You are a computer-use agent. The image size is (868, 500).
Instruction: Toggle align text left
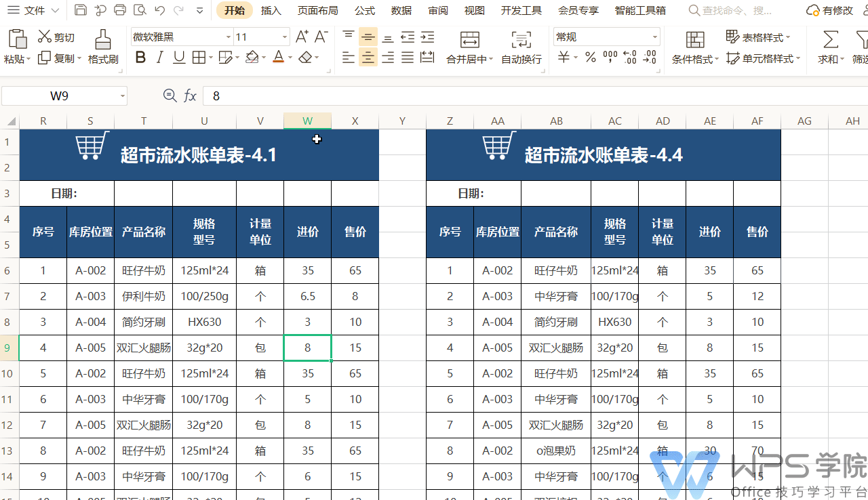pos(349,58)
